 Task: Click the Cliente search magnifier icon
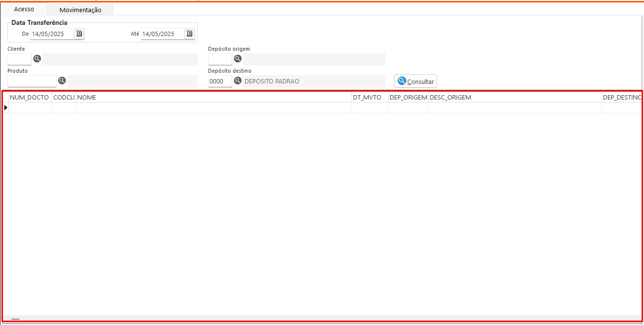pos(37,59)
